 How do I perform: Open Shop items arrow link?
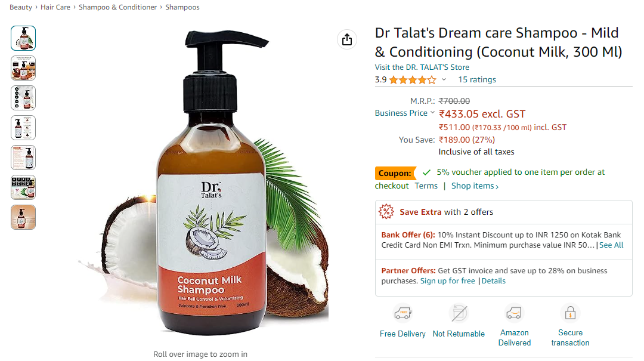(x=475, y=186)
